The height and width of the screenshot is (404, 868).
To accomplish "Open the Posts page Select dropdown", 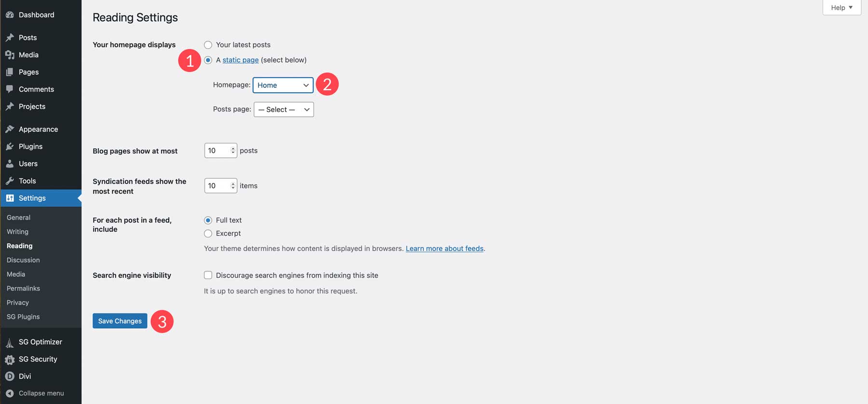I will (x=284, y=110).
